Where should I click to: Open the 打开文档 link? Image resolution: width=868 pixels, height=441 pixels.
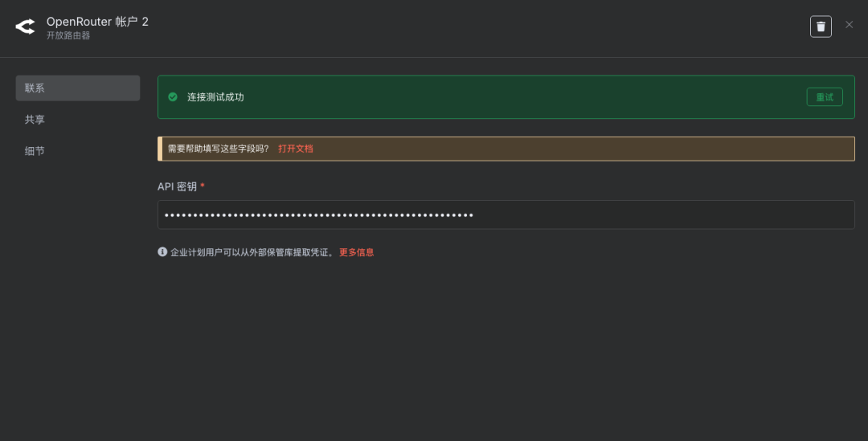(296, 149)
